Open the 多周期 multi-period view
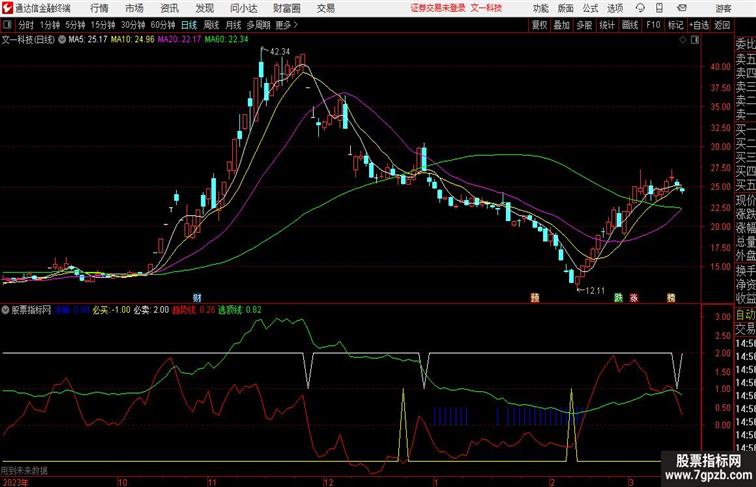Viewport: 756px width, 487px height. 258,25
